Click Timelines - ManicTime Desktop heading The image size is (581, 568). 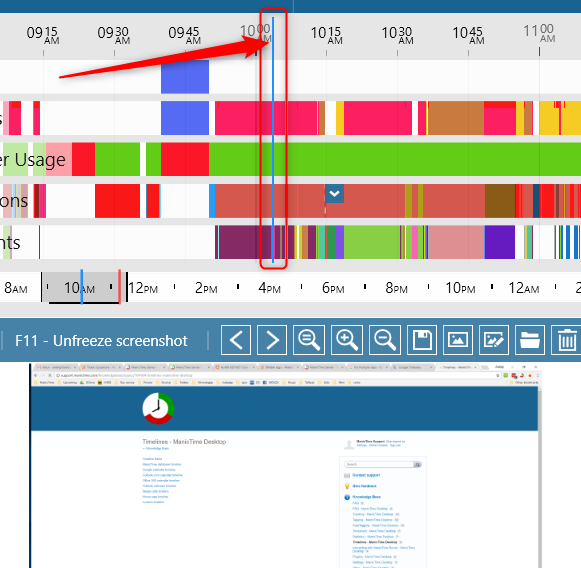[x=184, y=442]
